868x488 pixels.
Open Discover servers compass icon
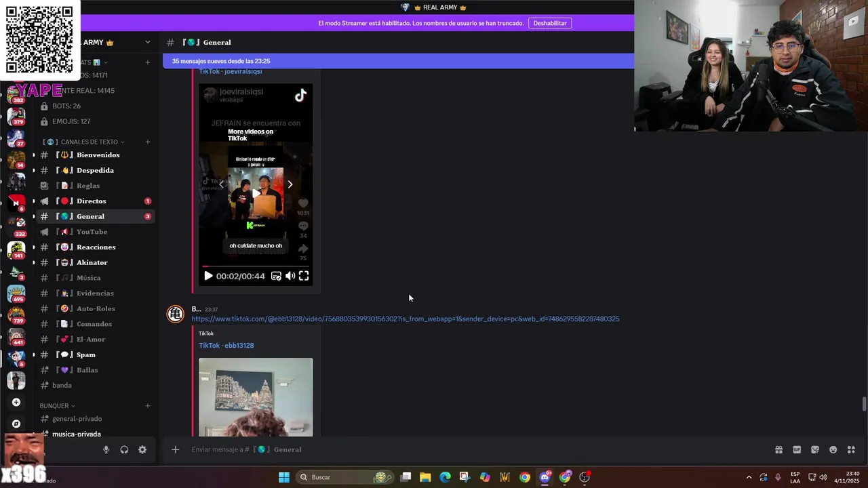[16, 424]
